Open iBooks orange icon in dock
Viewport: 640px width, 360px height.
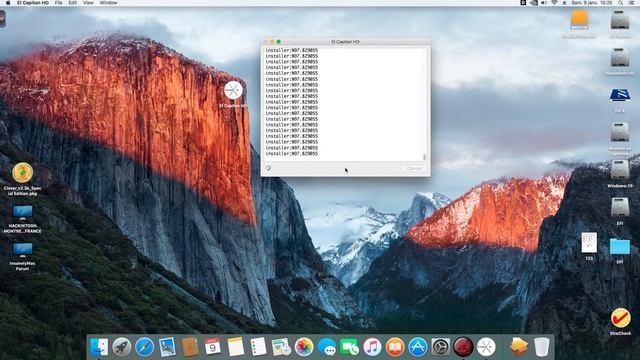395,347
